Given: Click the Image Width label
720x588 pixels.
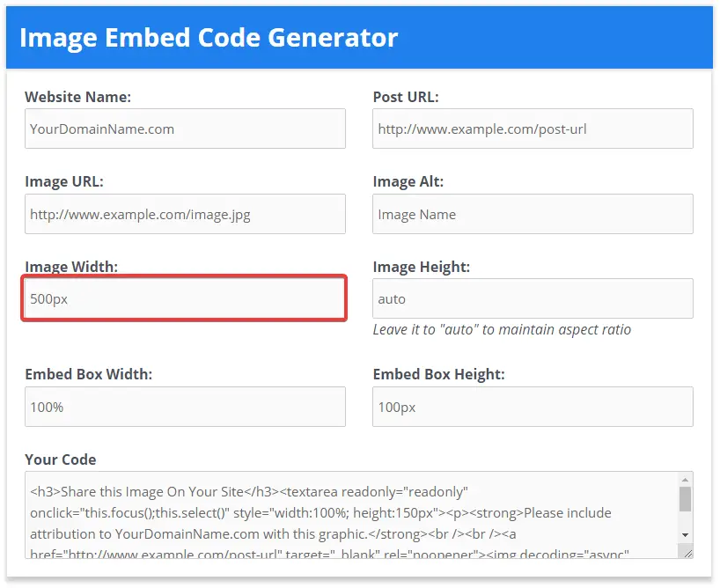Looking at the screenshot, I should 71,267.
